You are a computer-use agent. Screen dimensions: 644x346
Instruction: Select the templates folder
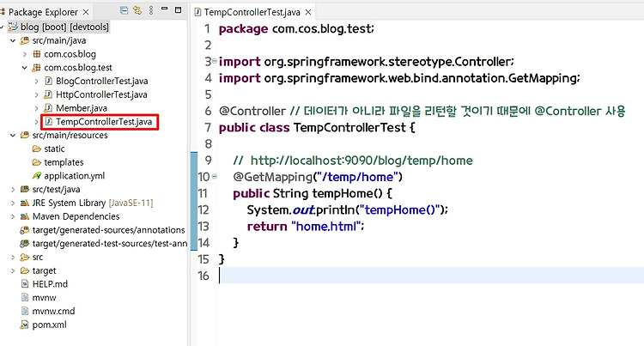tap(64, 162)
